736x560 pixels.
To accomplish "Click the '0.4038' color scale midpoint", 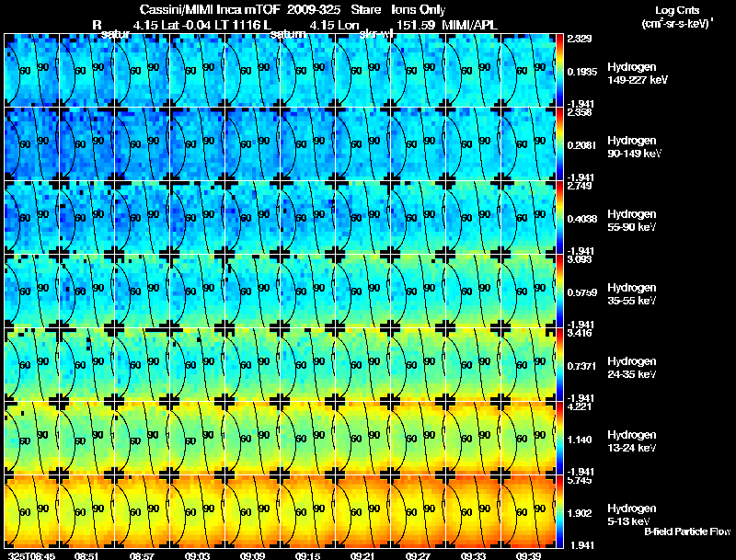I will [x=582, y=219].
